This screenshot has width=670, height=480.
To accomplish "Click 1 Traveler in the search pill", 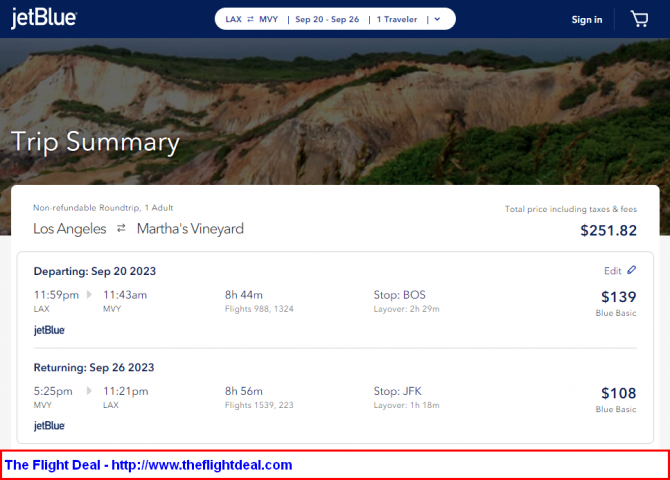I will pos(397,19).
